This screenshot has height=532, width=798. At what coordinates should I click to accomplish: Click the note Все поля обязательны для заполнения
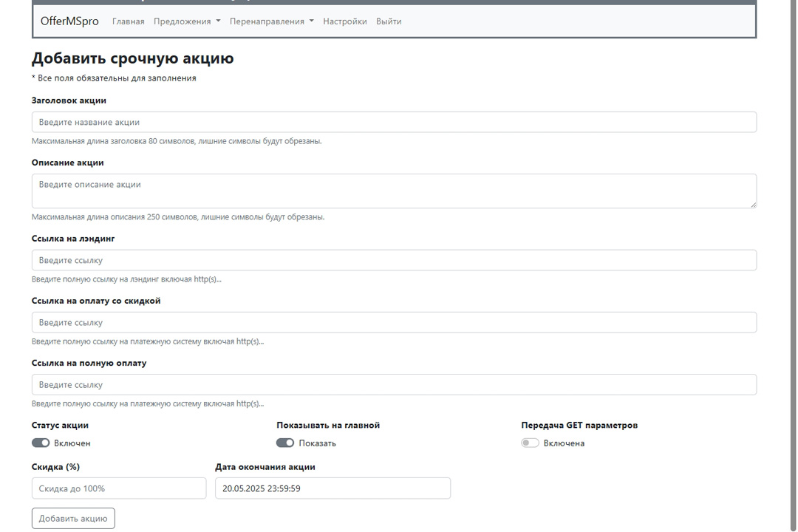coord(114,78)
